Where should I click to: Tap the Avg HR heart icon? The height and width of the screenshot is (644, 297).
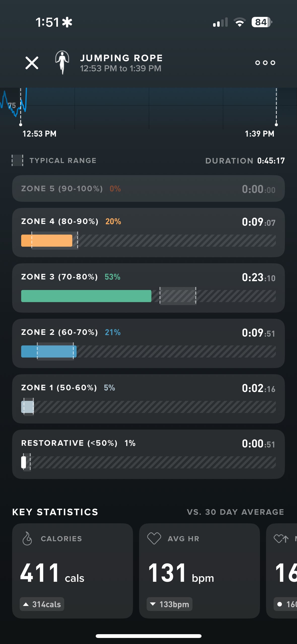(x=154, y=538)
